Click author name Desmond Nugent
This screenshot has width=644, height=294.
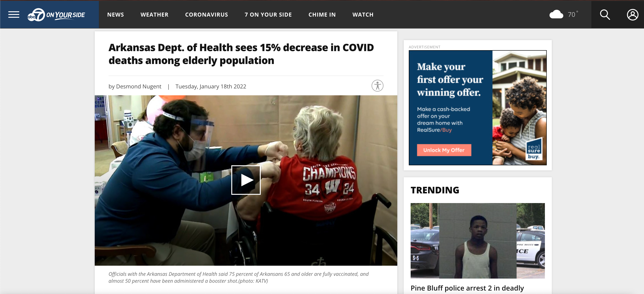(139, 86)
